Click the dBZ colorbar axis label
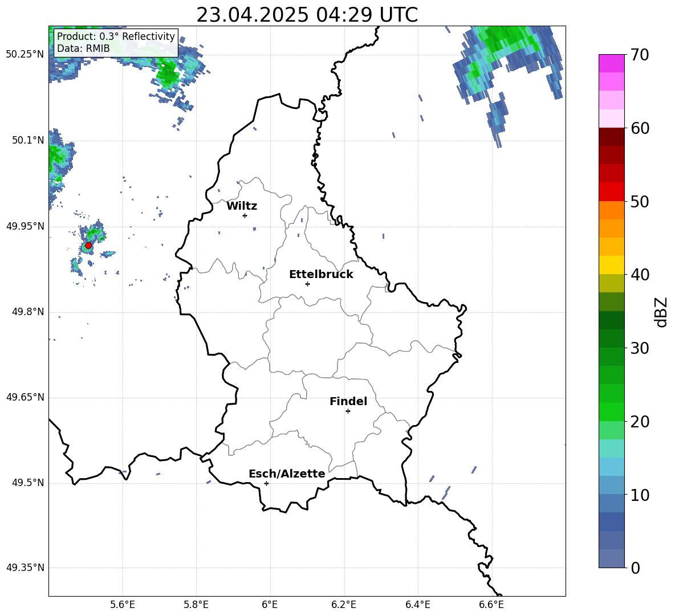The image size is (675, 616). [x=661, y=312]
